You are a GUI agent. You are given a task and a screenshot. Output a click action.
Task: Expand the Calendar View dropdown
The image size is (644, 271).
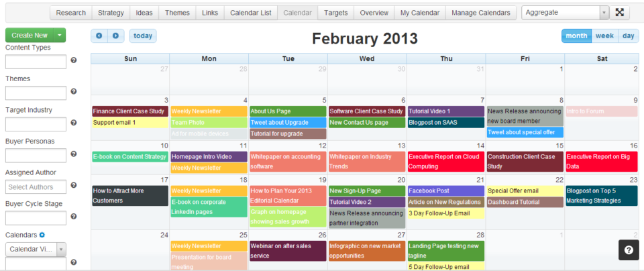click(61, 249)
